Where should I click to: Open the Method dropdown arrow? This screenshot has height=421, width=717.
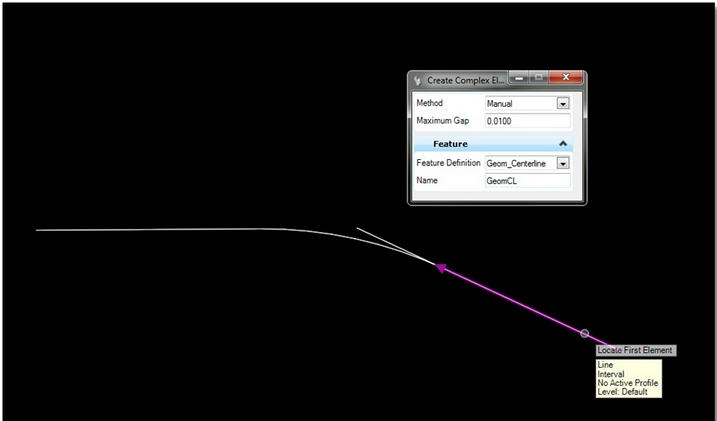(x=562, y=104)
